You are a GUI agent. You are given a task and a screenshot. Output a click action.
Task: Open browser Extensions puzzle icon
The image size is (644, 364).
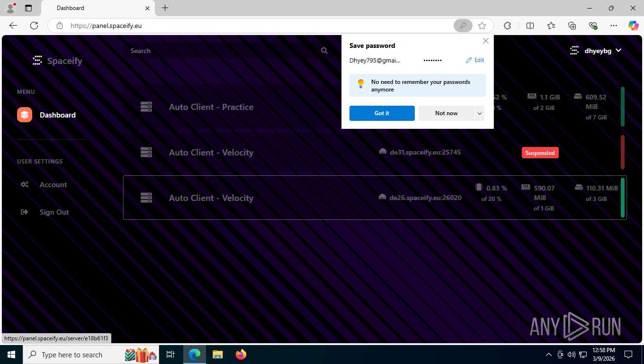pyautogui.click(x=507, y=26)
